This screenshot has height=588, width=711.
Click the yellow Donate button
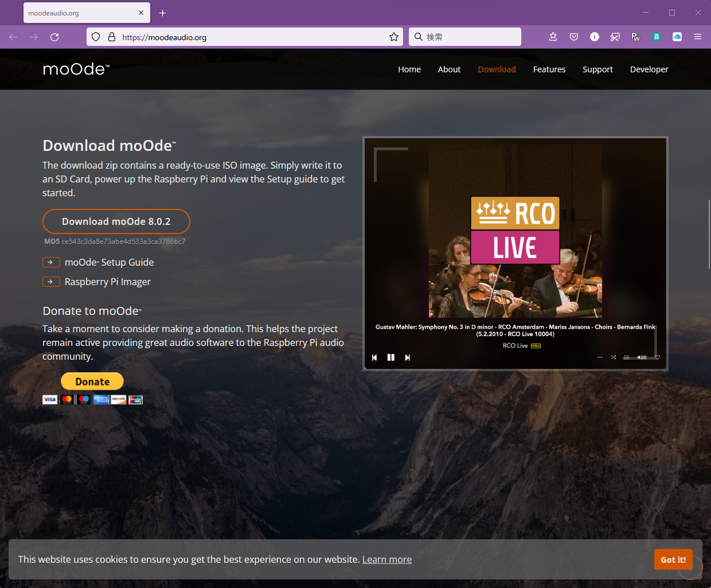point(92,381)
